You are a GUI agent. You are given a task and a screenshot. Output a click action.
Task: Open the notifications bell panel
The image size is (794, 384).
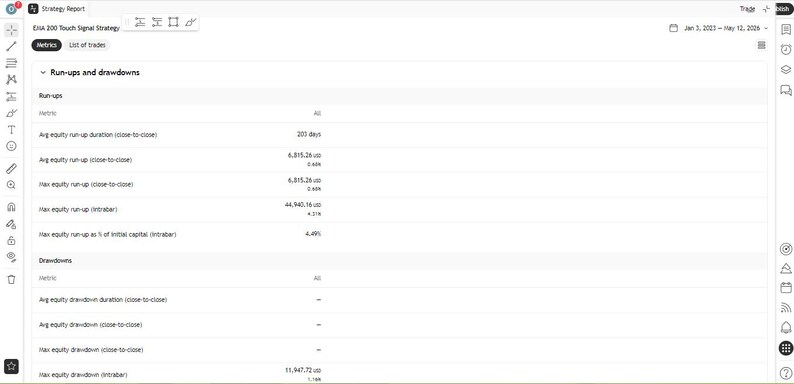786,327
